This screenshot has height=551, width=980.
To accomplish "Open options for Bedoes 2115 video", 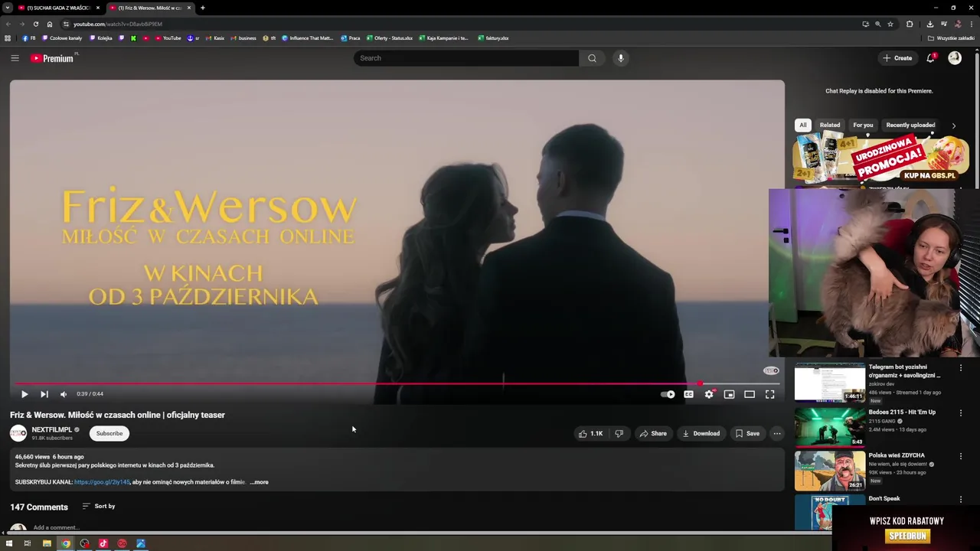I will pos(961,413).
